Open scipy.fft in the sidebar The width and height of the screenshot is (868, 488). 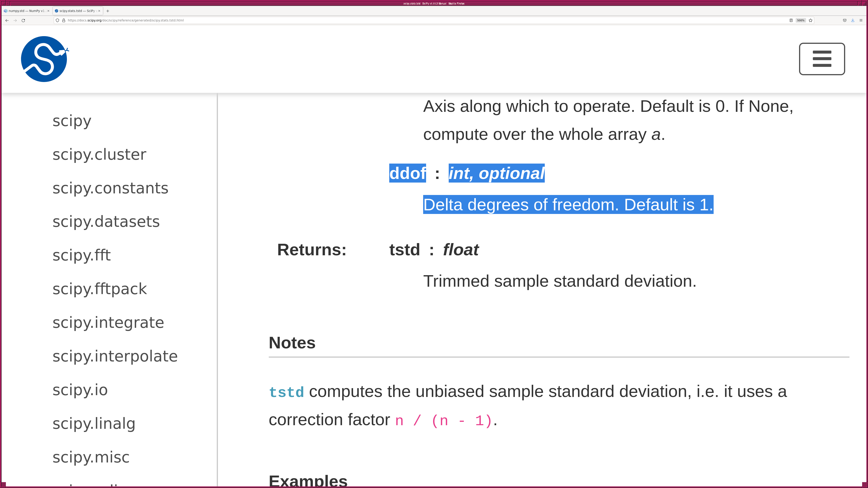81,255
